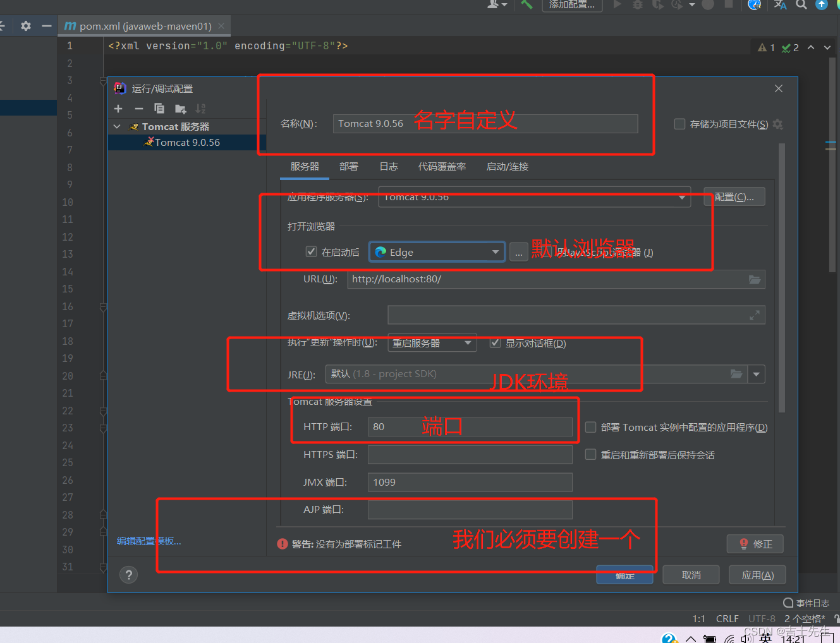Click the CRLF line separator in status bar

coord(727,619)
